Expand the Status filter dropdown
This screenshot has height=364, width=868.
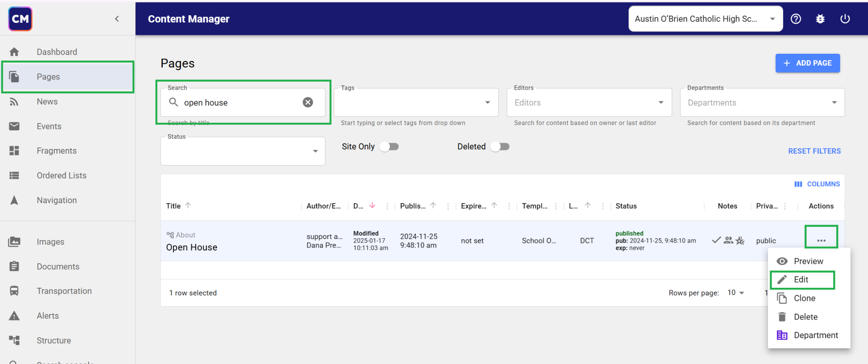(315, 151)
